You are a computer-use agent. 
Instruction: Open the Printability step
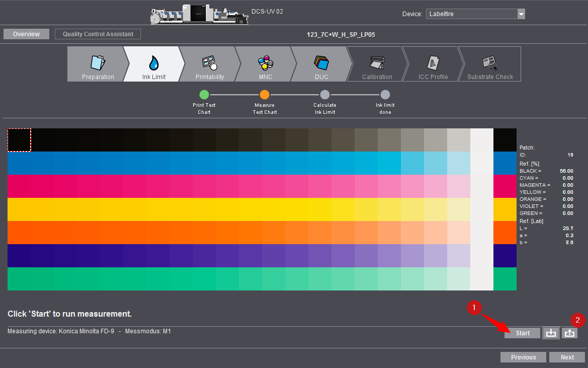pyautogui.click(x=209, y=64)
